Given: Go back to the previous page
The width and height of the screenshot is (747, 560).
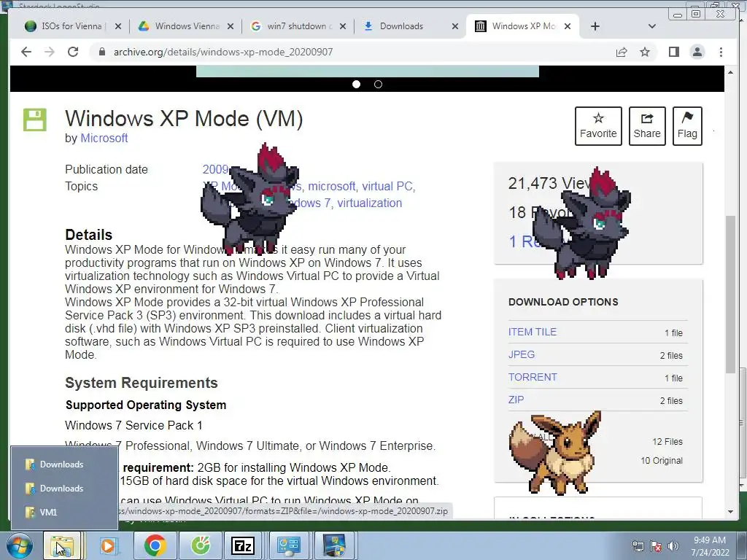Looking at the screenshot, I should pos(26,52).
